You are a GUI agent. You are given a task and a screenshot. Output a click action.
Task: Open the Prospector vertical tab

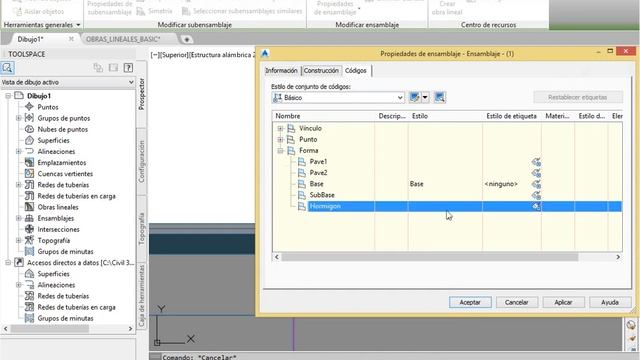pos(142,94)
